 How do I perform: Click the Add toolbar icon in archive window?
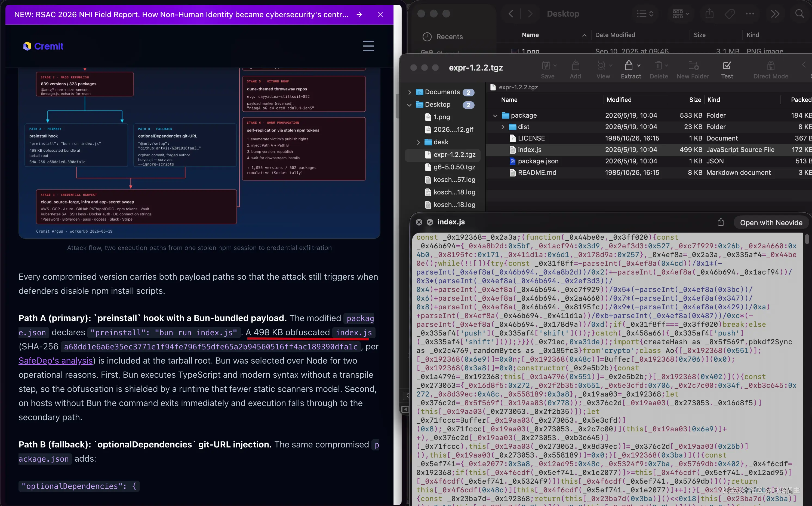(575, 69)
